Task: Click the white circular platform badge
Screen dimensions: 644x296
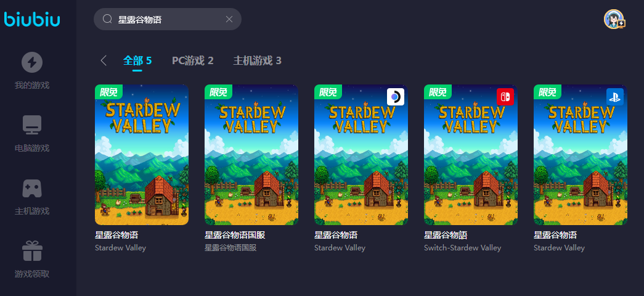Action: tap(396, 97)
